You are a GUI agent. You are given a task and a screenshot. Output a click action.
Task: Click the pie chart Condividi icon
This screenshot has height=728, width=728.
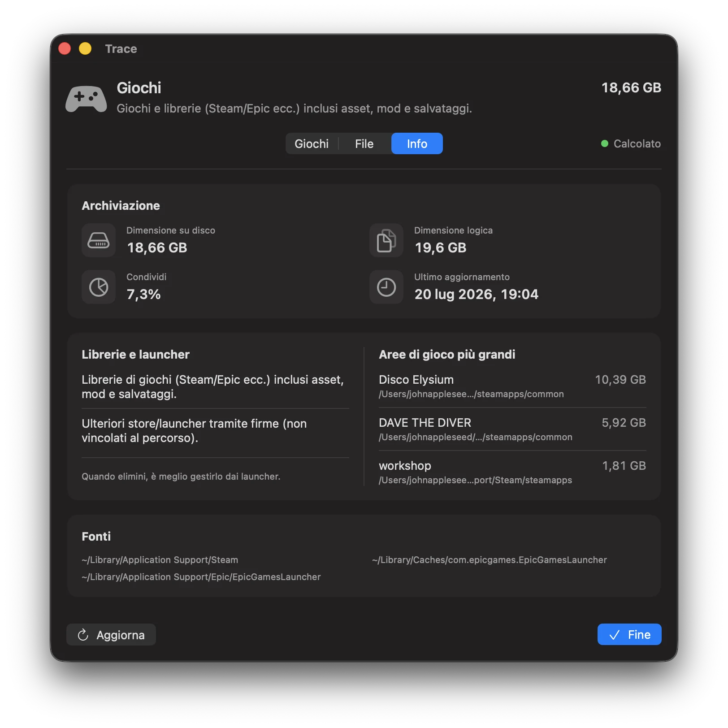[x=99, y=287]
